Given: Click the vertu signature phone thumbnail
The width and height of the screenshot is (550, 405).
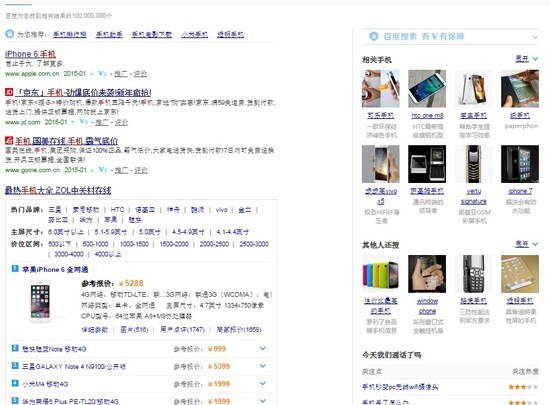Looking at the screenshot, I should coord(474,164).
